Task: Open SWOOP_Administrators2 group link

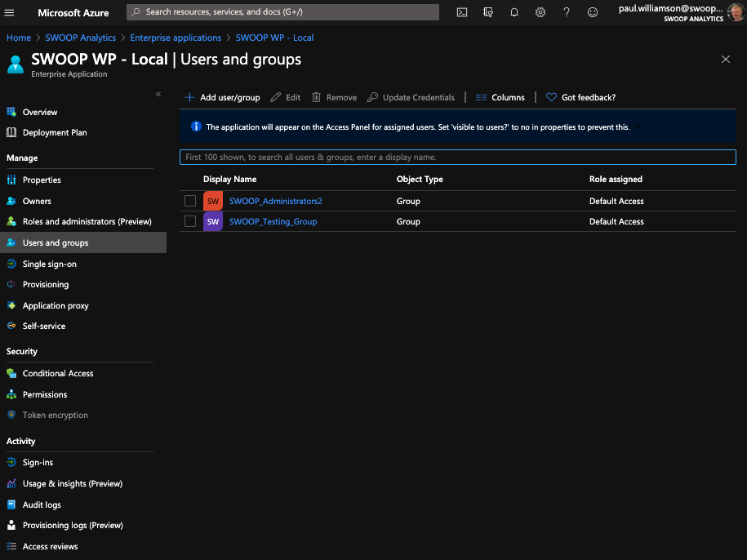Action: (x=276, y=201)
